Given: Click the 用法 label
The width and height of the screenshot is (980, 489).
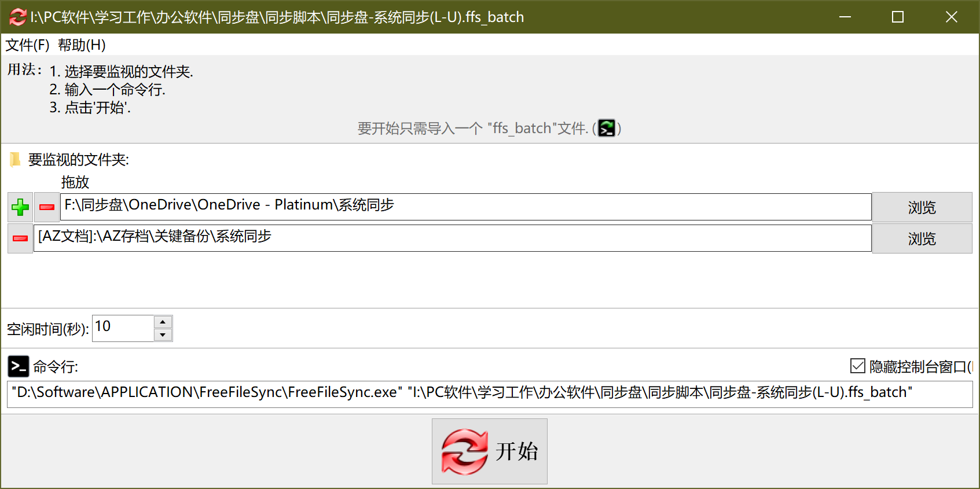Looking at the screenshot, I should [24, 69].
